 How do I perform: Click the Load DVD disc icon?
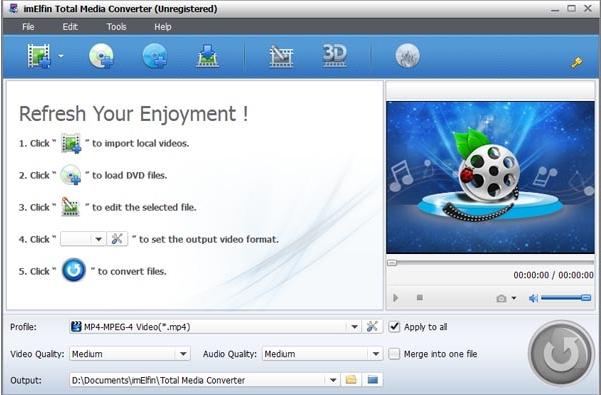tap(101, 56)
